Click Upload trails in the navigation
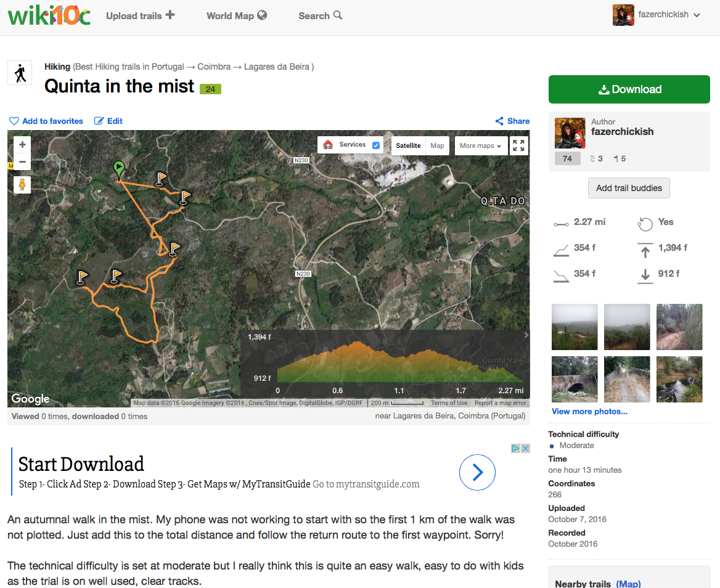The image size is (720, 588). (140, 15)
